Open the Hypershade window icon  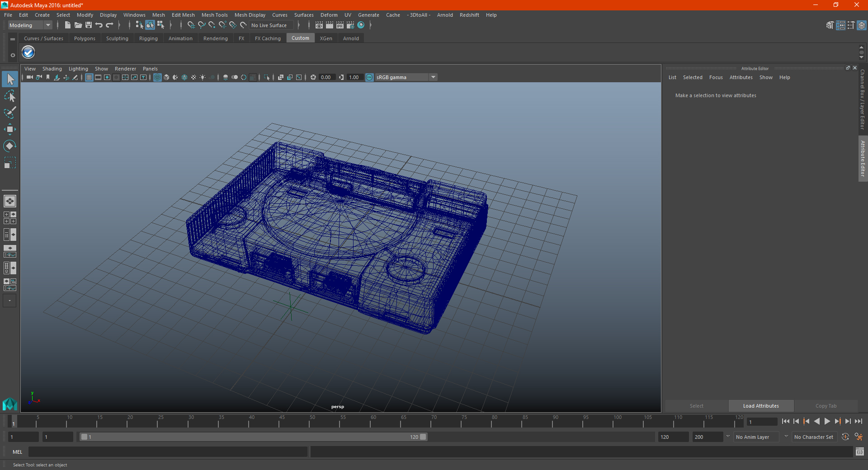361,25
